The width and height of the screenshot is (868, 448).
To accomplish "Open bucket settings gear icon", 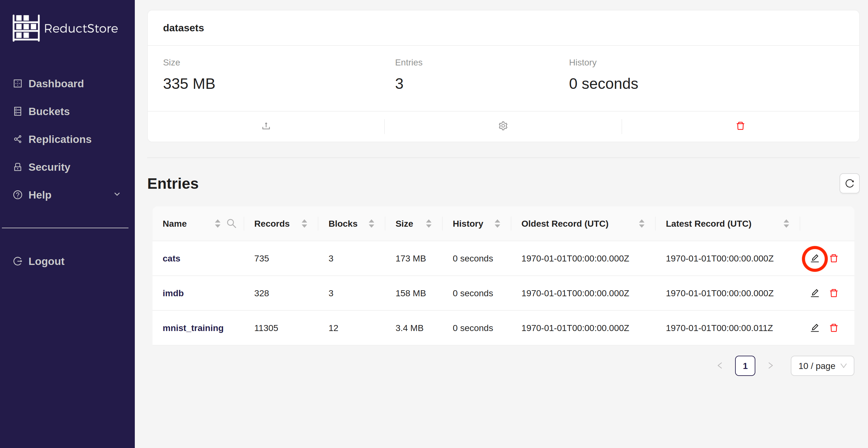I will 503,126.
